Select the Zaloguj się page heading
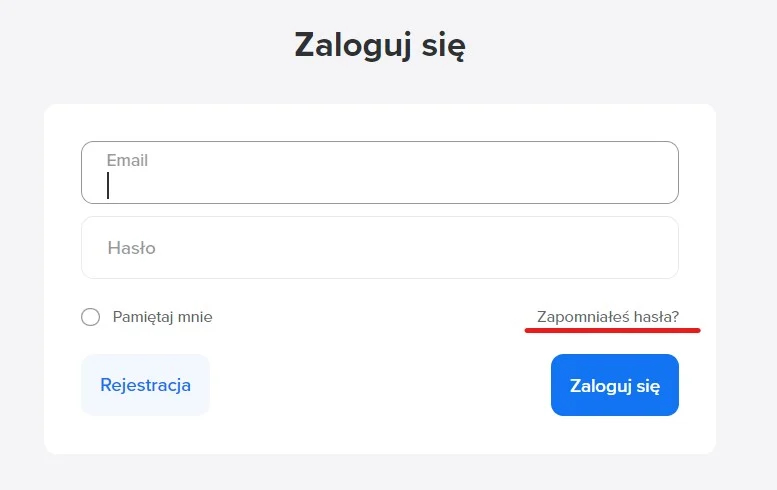 point(380,45)
